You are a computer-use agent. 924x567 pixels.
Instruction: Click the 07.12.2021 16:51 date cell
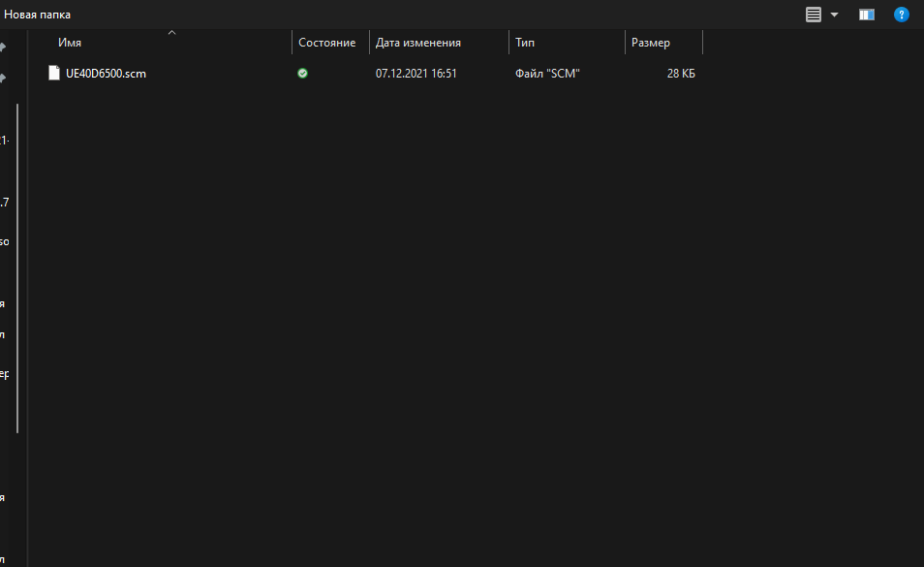pos(416,74)
